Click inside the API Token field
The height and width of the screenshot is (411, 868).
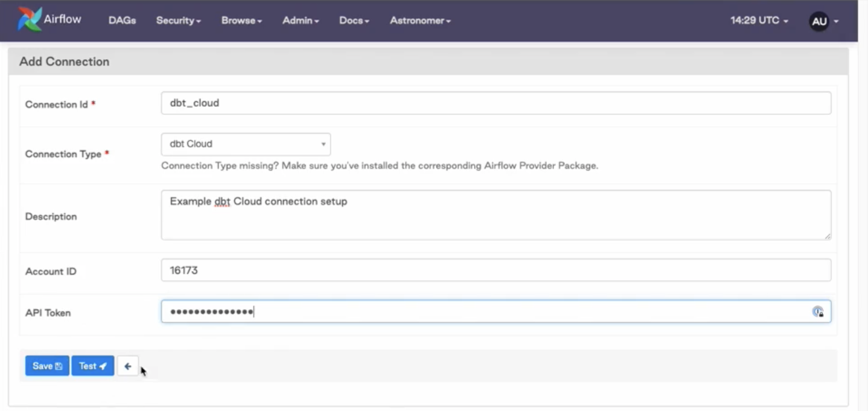pyautogui.click(x=483, y=311)
